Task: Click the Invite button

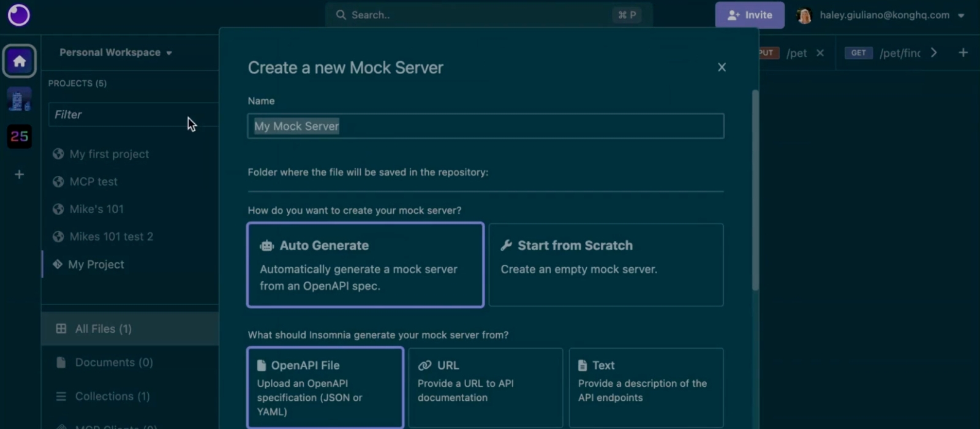Action: pos(749,15)
